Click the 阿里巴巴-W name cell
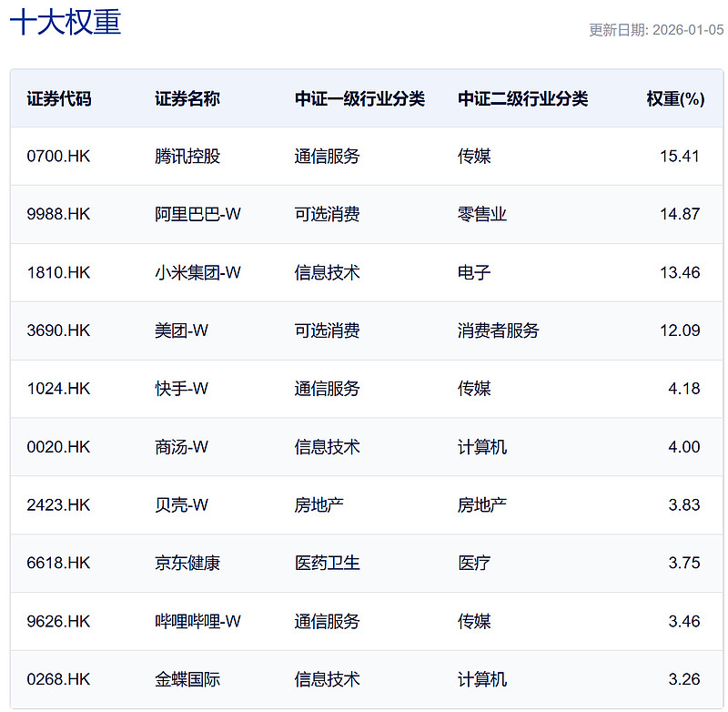 [x=197, y=214]
